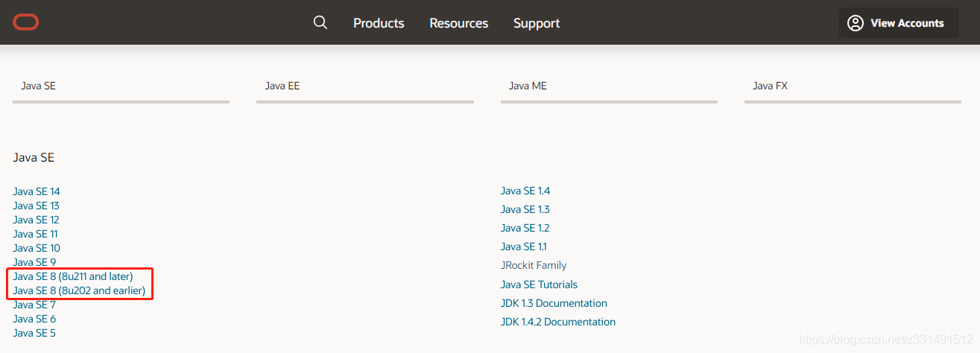This screenshot has height=353, width=980.
Task: Open the Java SE 6 link
Action: (34, 319)
